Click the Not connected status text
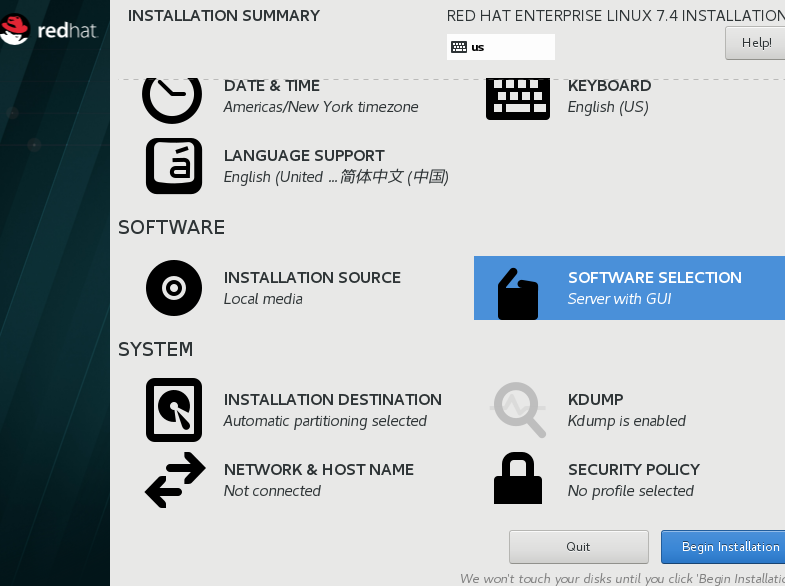The height and width of the screenshot is (586, 785). pos(272,491)
